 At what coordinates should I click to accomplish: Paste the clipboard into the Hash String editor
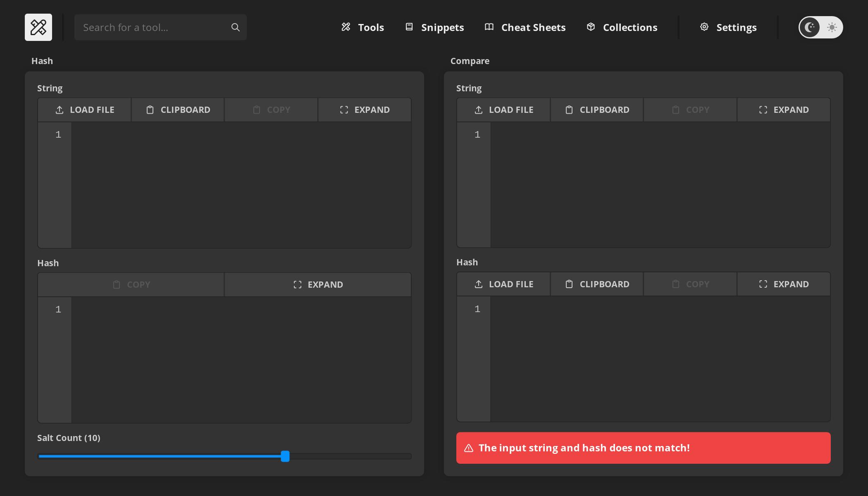(178, 110)
